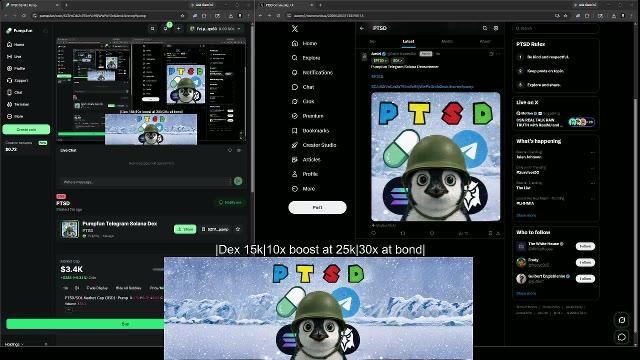Image resolution: width=640 pixels, height=360 pixels.
Task: Open Home in Pump.fun sidebar
Action: coord(16,44)
